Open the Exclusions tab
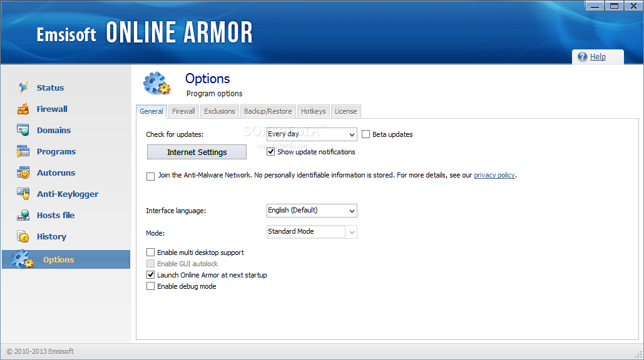This screenshot has width=644, height=360. tap(219, 111)
